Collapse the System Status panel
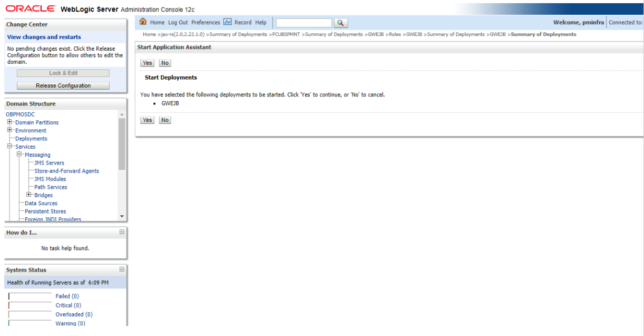The width and height of the screenshot is (644, 336). (x=122, y=270)
